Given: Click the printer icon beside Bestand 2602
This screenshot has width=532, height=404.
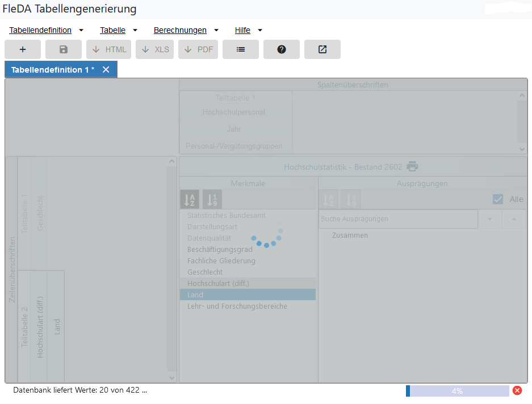Looking at the screenshot, I should (x=412, y=167).
